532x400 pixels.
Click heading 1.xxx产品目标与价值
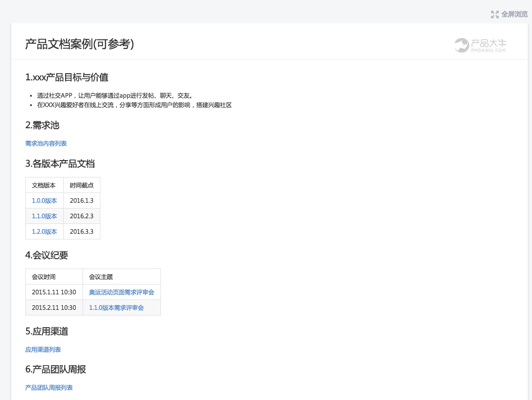click(67, 77)
